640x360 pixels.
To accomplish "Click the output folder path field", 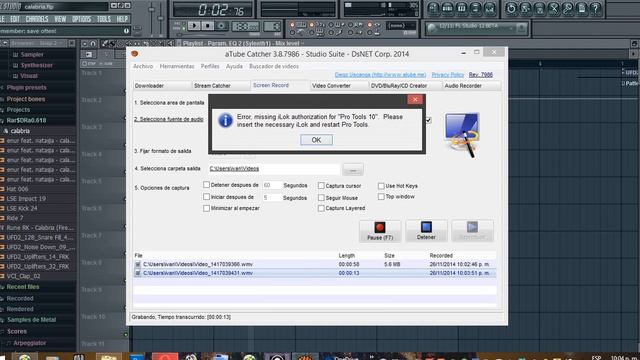I will click(273, 169).
